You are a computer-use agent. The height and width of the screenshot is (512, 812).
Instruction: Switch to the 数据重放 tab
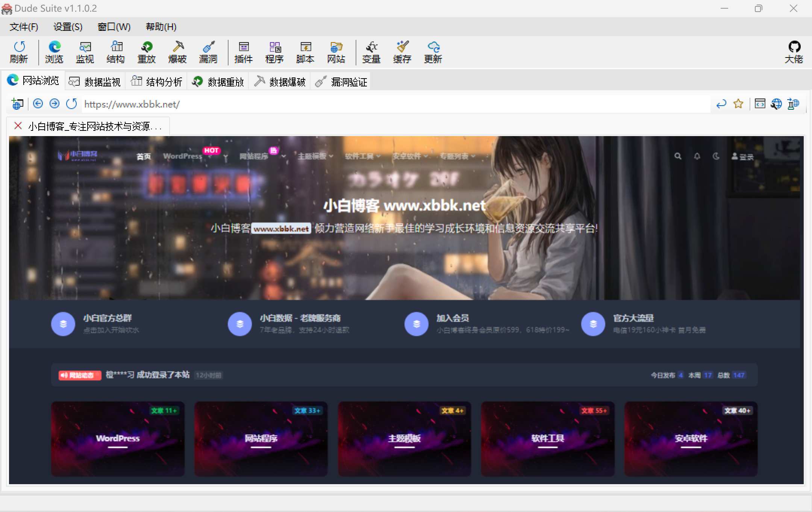[x=218, y=82]
